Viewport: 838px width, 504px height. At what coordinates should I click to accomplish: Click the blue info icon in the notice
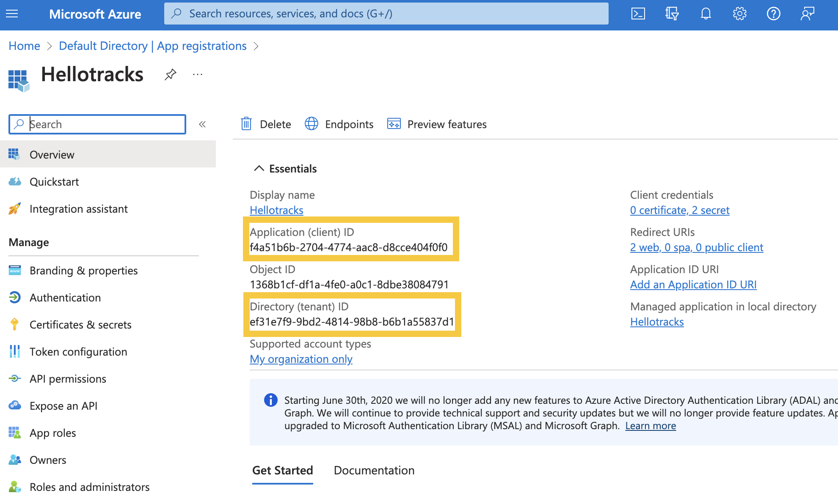(271, 400)
